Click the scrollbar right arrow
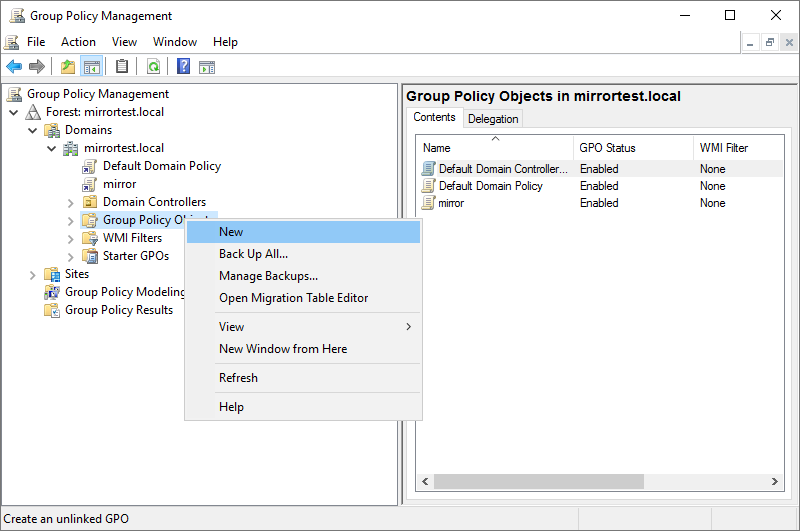Image resolution: width=800 pixels, height=531 pixels. pos(774,481)
